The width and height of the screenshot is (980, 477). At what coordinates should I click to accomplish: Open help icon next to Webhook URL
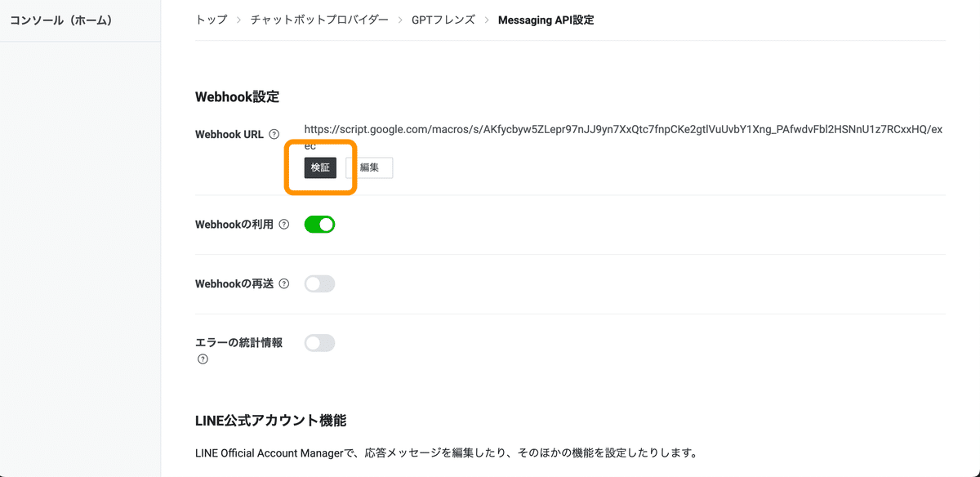coord(274,135)
